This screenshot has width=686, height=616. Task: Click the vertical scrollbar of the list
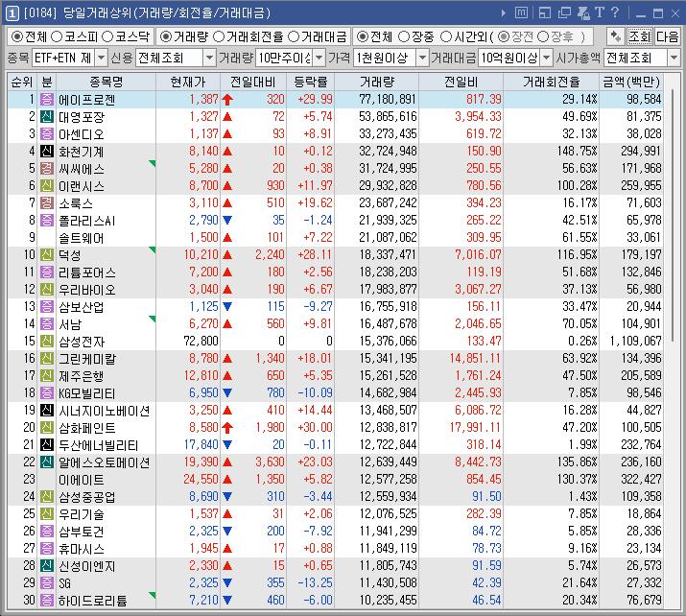pyautogui.click(x=673, y=215)
